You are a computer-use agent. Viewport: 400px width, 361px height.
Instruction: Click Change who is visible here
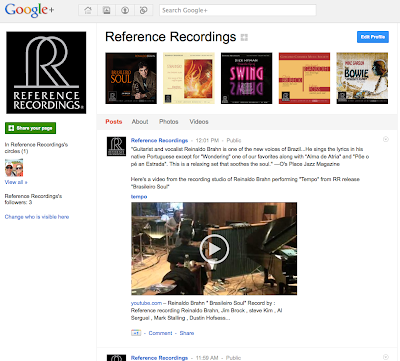[37, 217]
